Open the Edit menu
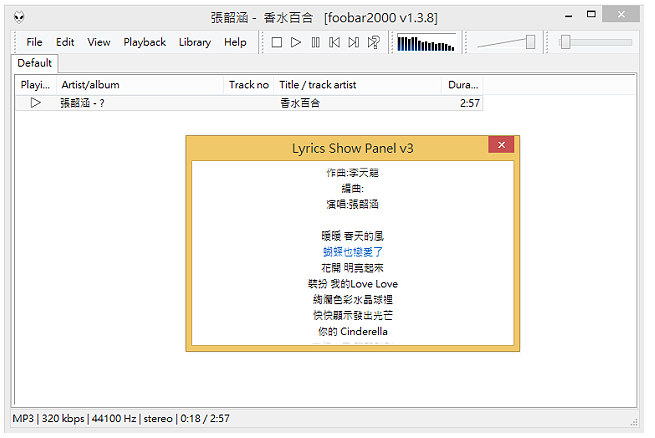 tap(65, 42)
